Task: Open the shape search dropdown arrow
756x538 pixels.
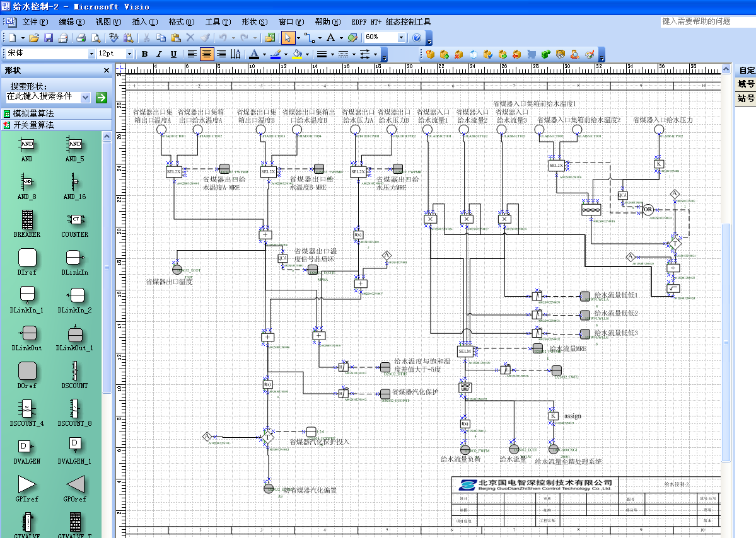Action: click(85, 97)
